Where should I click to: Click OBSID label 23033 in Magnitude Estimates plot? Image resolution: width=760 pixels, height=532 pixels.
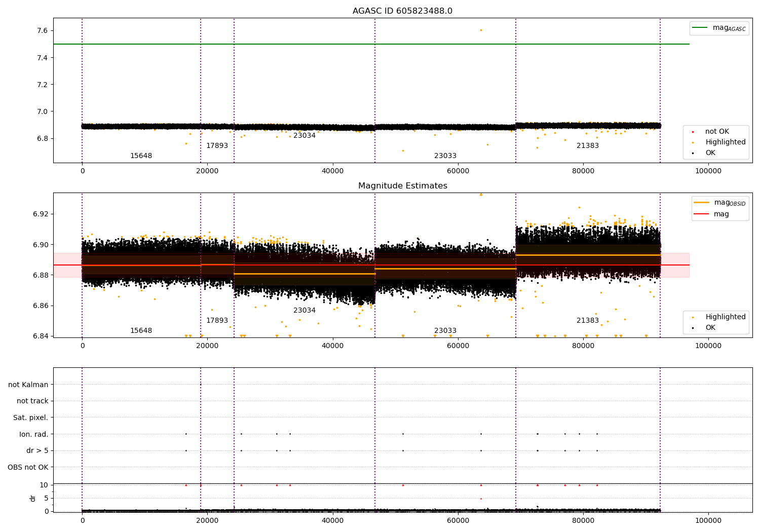click(x=445, y=331)
